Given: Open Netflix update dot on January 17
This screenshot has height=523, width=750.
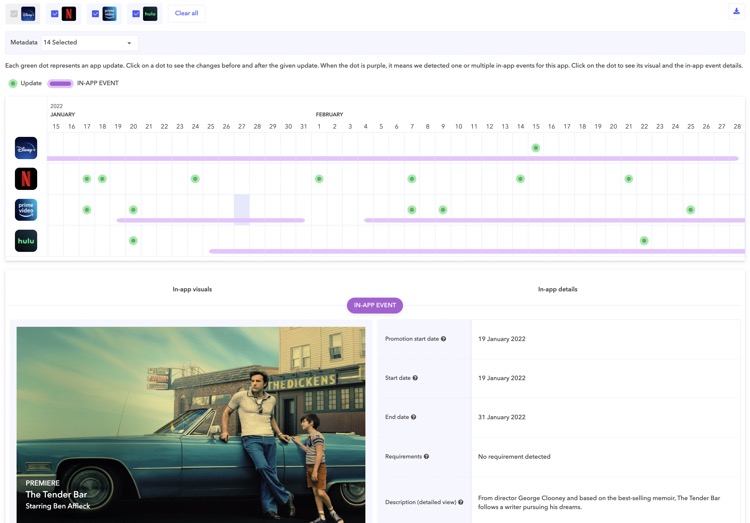Looking at the screenshot, I should [x=87, y=179].
